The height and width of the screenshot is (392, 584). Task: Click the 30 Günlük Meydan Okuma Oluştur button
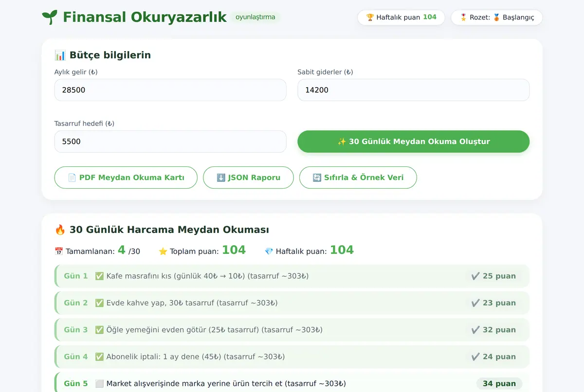[x=414, y=142]
